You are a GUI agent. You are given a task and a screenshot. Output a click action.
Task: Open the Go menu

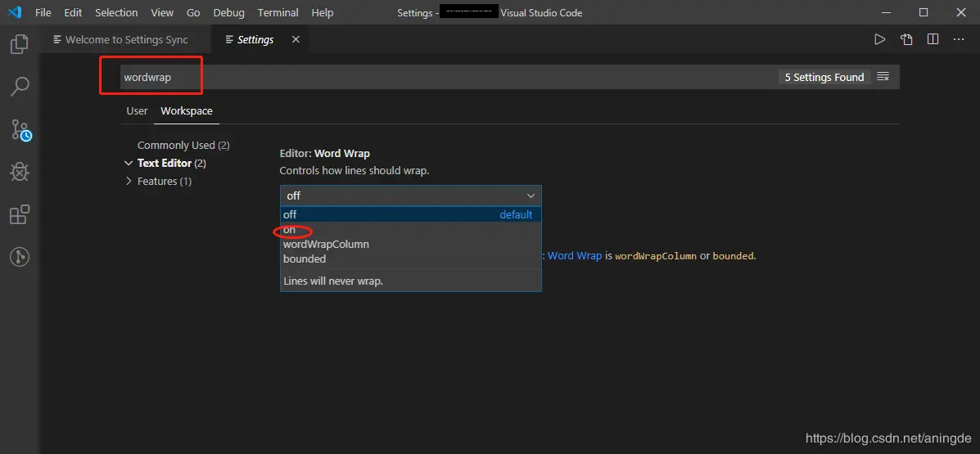[194, 12]
